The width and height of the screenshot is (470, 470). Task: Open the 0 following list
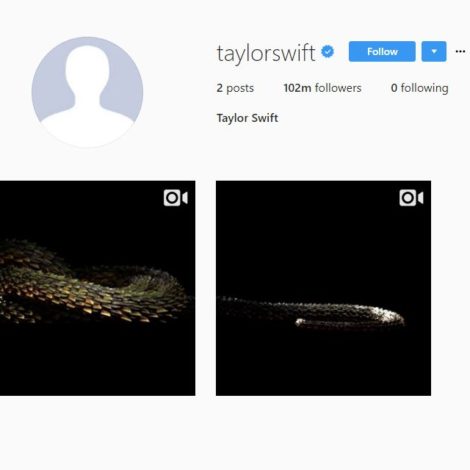tap(419, 88)
